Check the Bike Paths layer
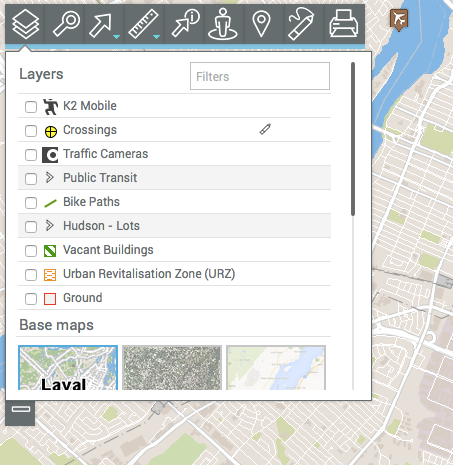453x465 pixels. [x=31, y=203]
